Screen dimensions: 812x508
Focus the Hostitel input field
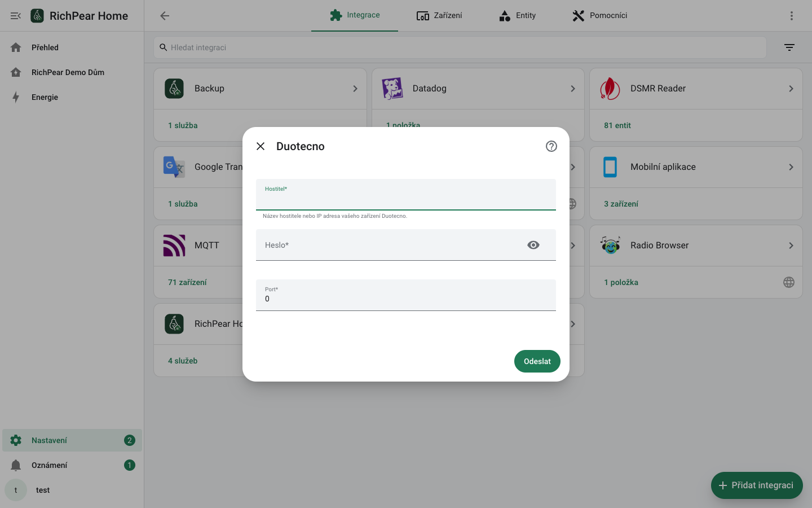406,195
